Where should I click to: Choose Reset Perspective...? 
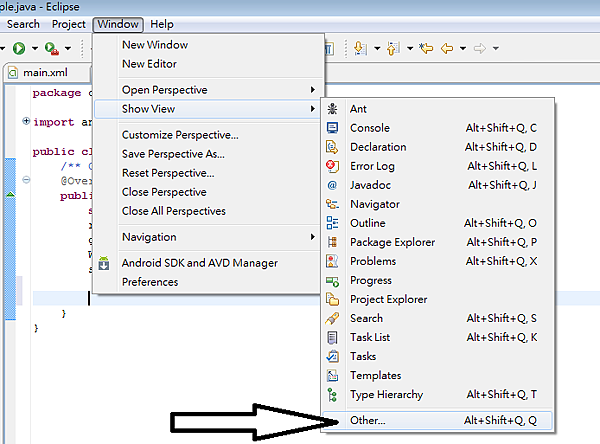(x=209, y=173)
